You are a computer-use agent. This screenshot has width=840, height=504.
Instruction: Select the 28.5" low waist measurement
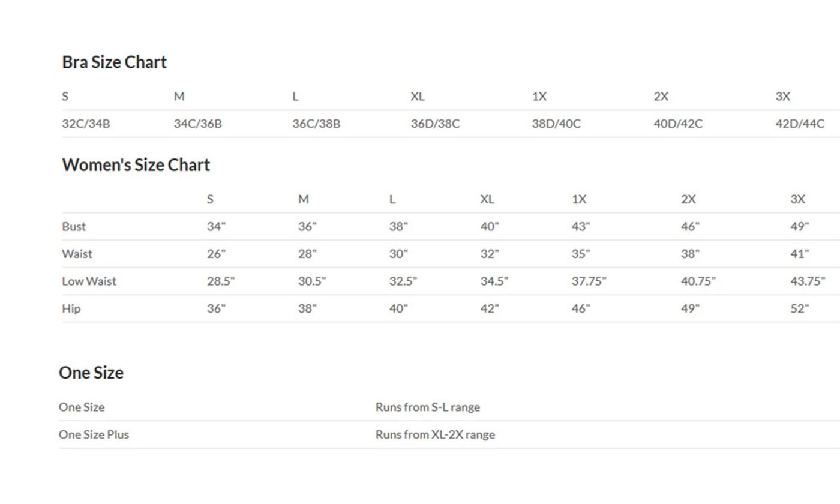(x=221, y=281)
